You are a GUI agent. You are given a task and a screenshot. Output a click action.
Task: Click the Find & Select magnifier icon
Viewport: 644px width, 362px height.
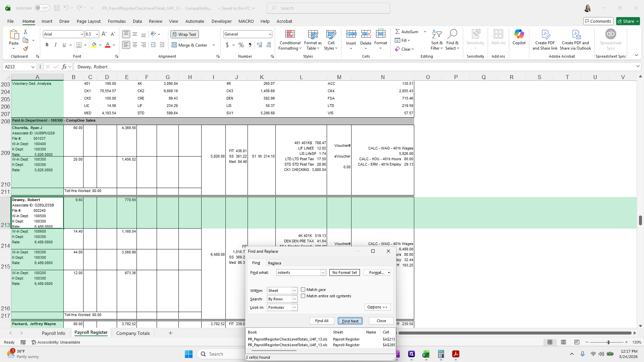[x=452, y=34]
